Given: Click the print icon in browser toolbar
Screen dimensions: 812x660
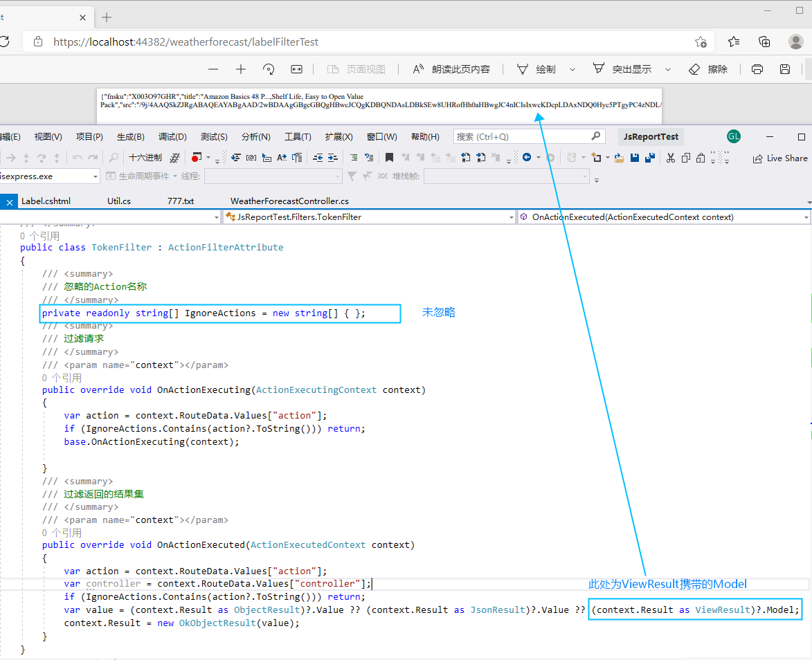Looking at the screenshot, I should [757, 69].
